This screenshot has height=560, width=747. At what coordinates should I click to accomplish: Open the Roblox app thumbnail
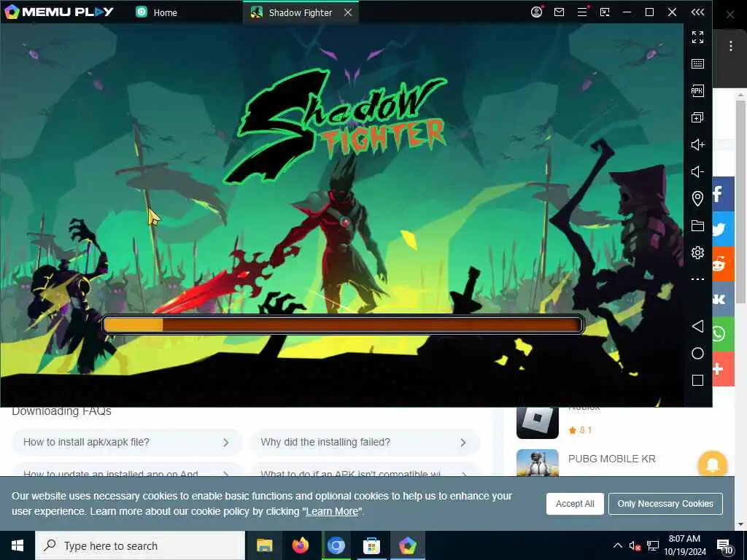tap(538, 423)
